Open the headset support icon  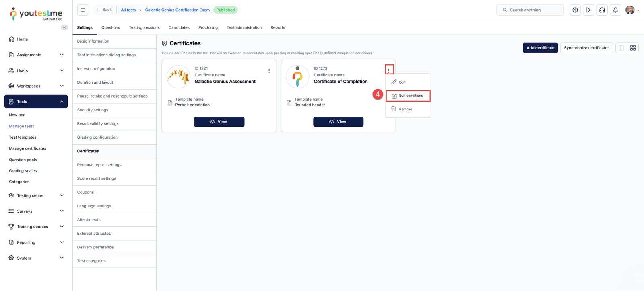pyautogui.click(x=602, y=10)
